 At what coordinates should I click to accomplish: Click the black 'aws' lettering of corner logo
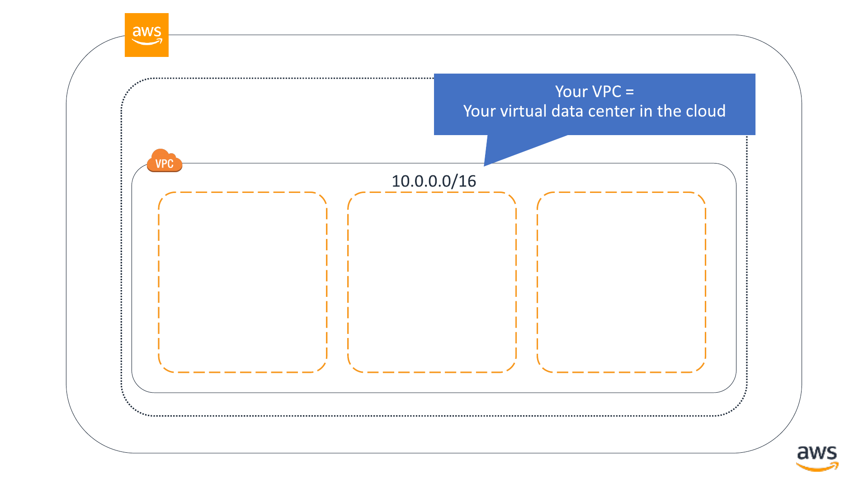817,453
